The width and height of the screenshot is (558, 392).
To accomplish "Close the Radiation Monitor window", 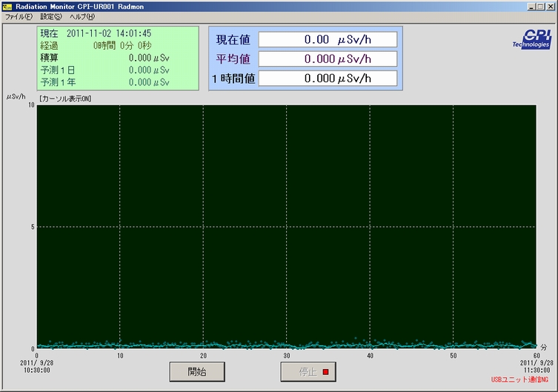I will (x=551, y=6).
